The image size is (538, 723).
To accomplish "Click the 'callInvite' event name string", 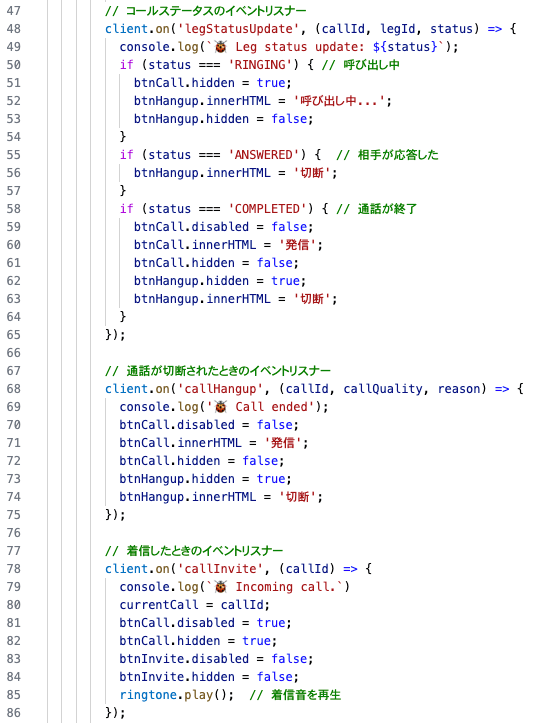I will tap(220, 569).
